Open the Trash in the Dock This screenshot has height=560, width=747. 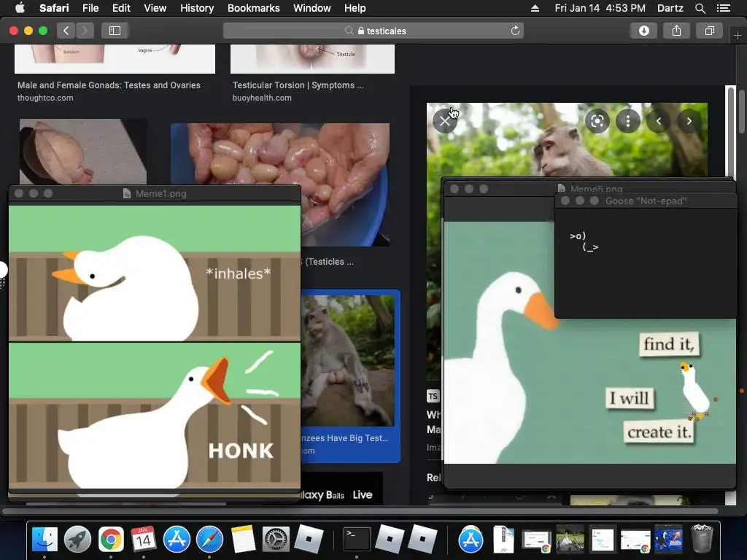coord(702,539)
